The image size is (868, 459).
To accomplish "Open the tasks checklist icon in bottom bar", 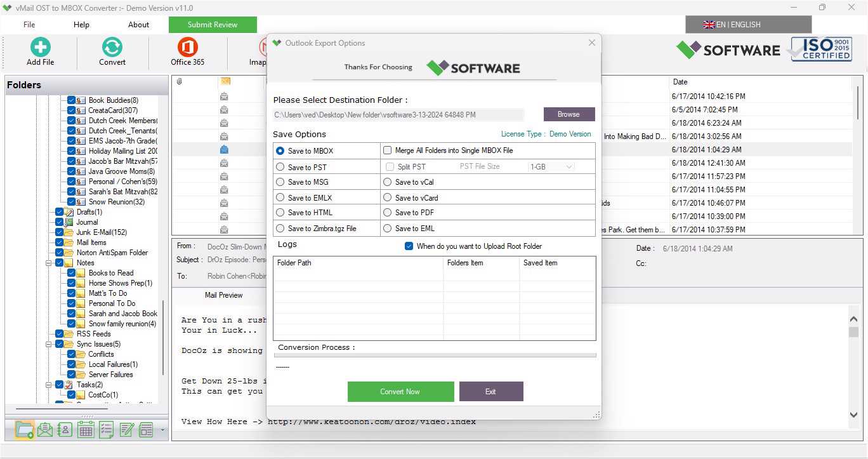I will (106, 430).
